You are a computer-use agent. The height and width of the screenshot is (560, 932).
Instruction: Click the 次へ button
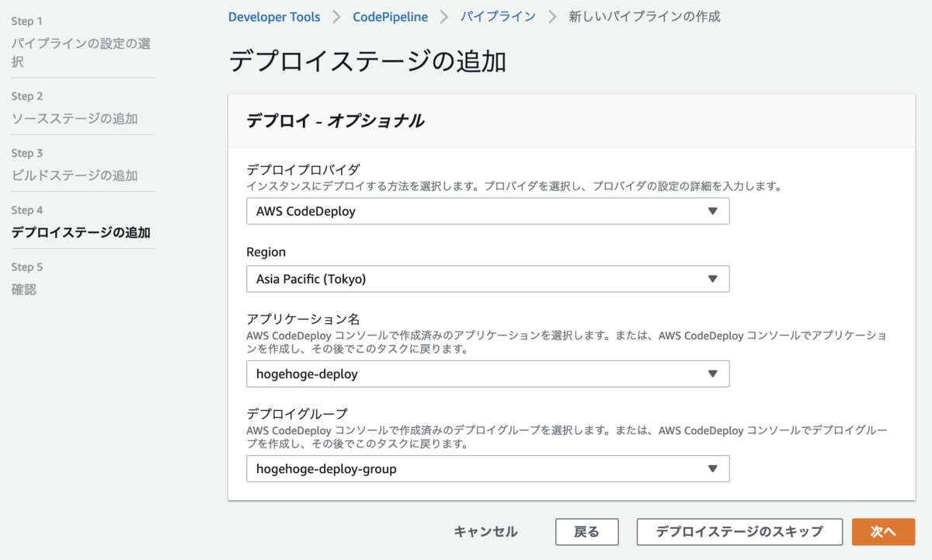point(883,532)
